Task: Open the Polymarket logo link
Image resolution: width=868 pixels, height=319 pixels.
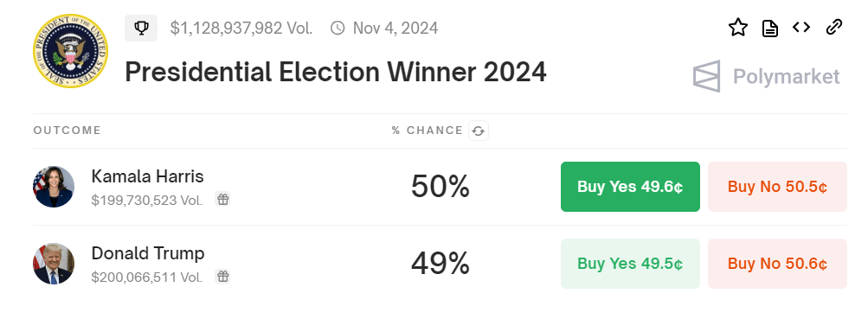Action: point(767,76)
